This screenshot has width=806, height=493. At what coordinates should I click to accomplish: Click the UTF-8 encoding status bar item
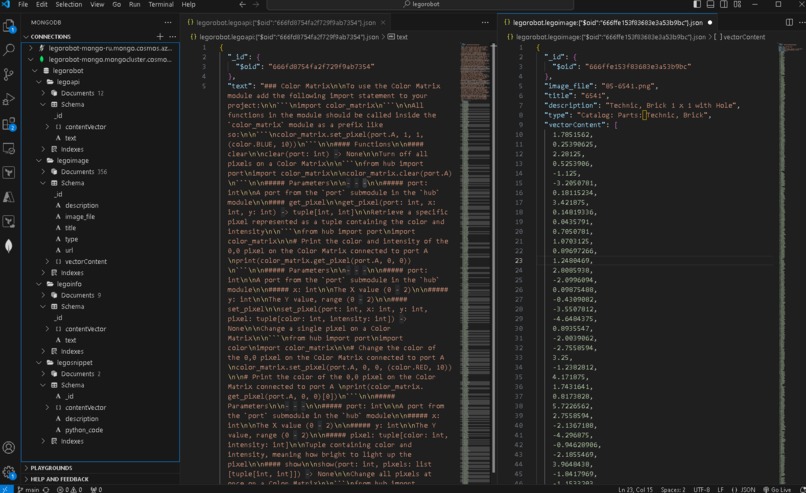pyautogui.click(x=702, y=489)
